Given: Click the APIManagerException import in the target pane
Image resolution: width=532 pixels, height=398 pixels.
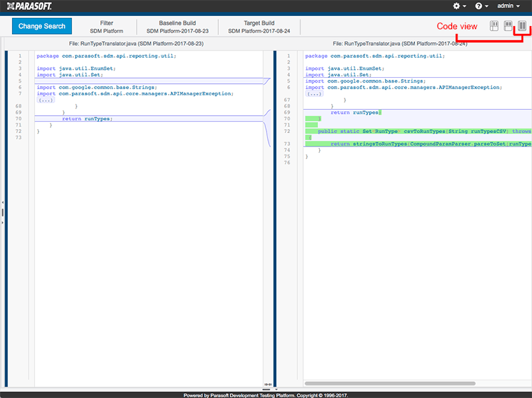Looking at the screenshot, I should point(404,88).
